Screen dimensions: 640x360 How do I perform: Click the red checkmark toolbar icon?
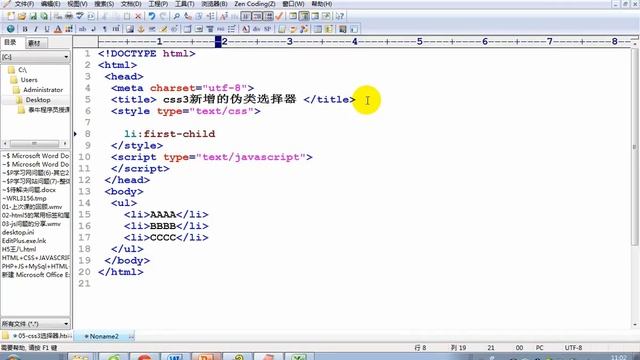pos(279,16)
